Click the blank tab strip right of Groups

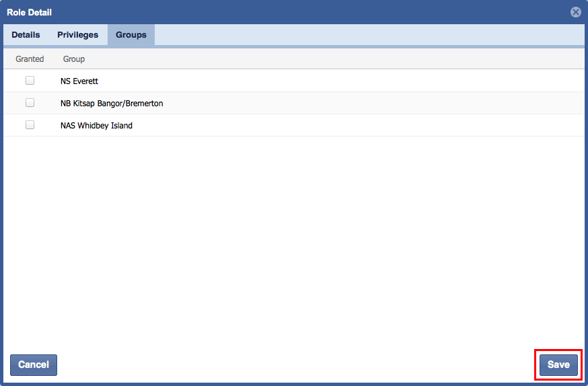[x=370, y=35]
